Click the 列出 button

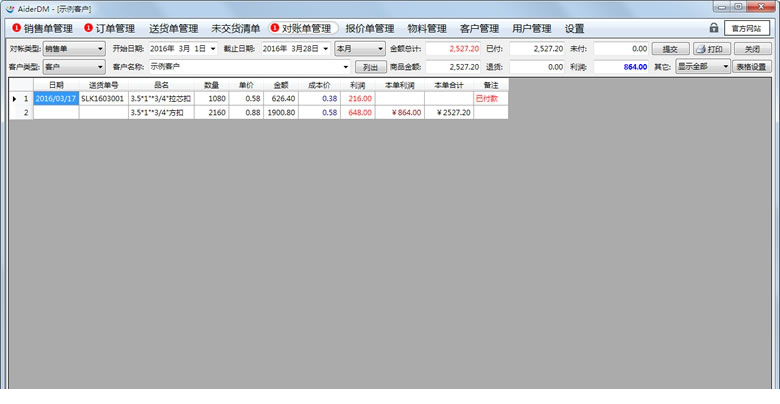pyautogui.click(x=371, y=67)
